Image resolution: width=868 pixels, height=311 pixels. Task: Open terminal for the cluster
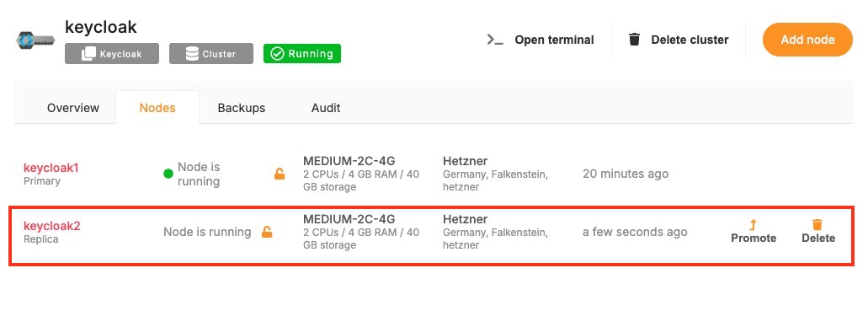click(541, 40)
